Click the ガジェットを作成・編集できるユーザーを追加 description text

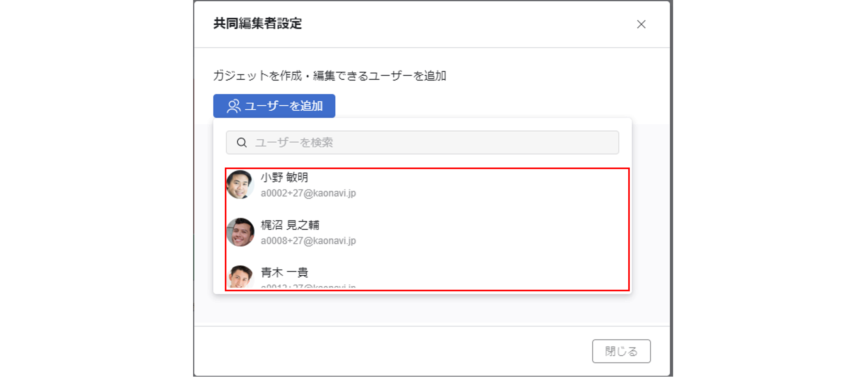330,75
